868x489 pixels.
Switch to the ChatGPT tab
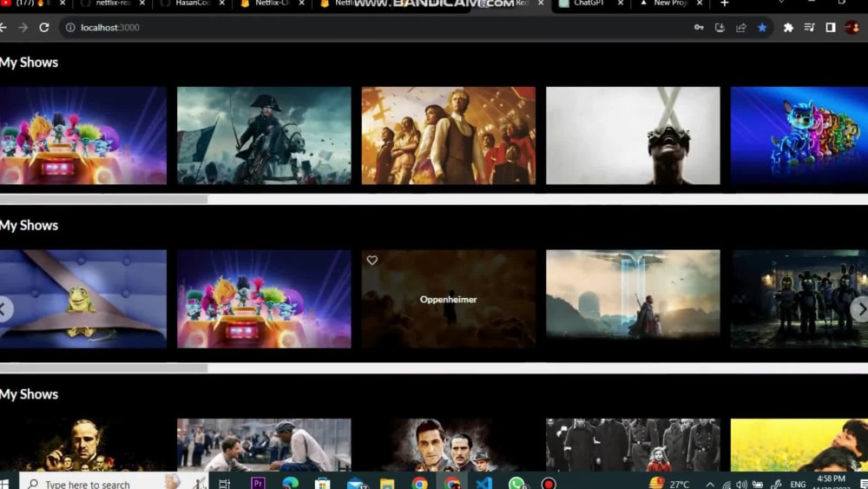pos(589,3)
